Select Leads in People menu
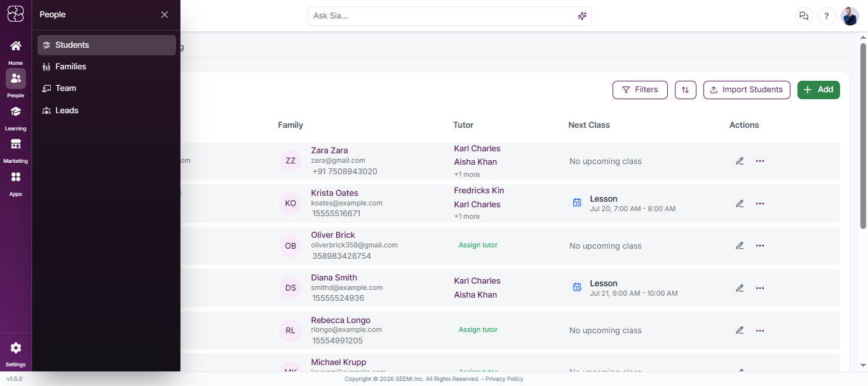This screenshot has width=868, height=386. [x=107, y=111]
